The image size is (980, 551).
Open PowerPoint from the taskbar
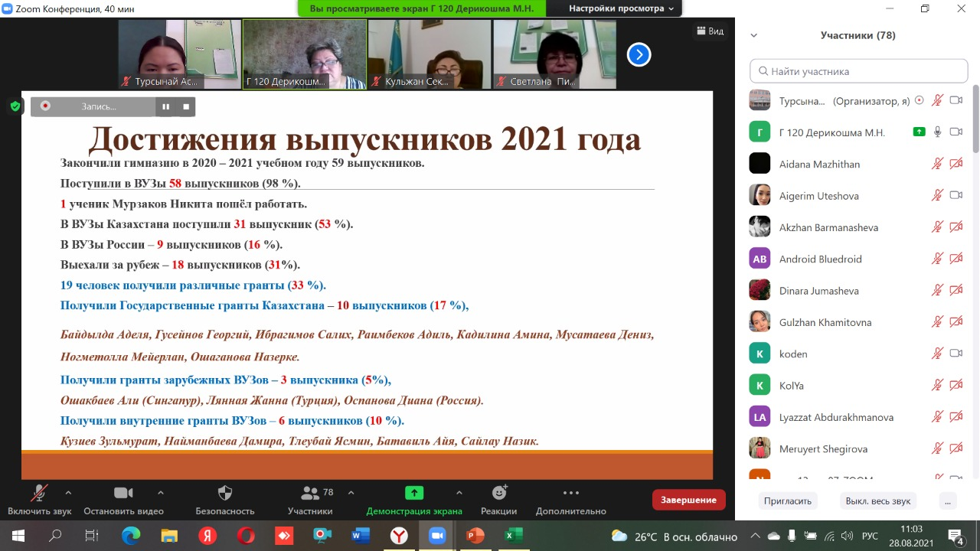[475, 536]
